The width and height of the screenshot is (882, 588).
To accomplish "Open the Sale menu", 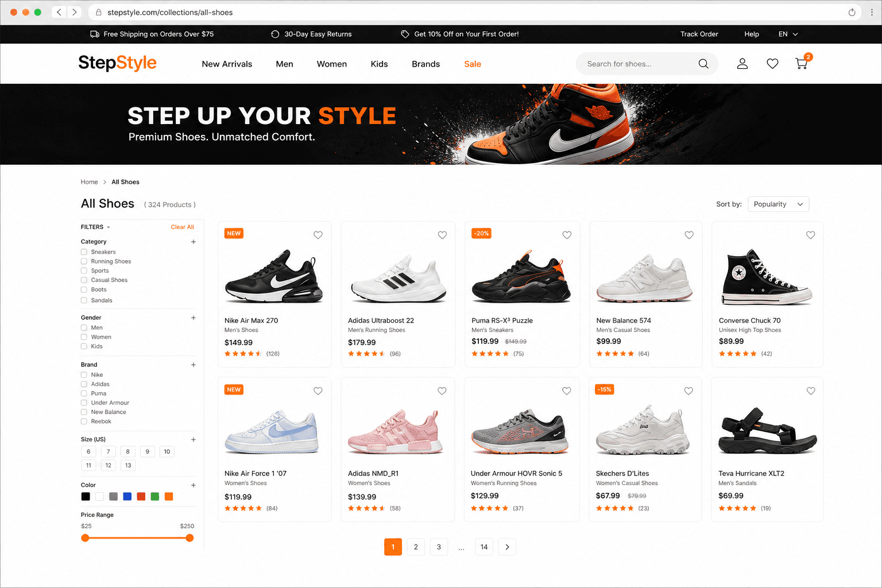I will [x=473, y=64].
